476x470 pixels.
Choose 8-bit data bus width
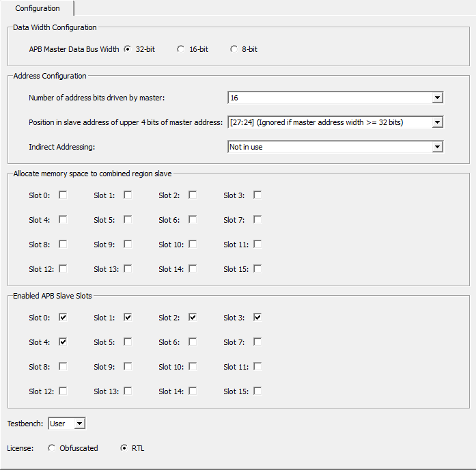coord(234,49)
